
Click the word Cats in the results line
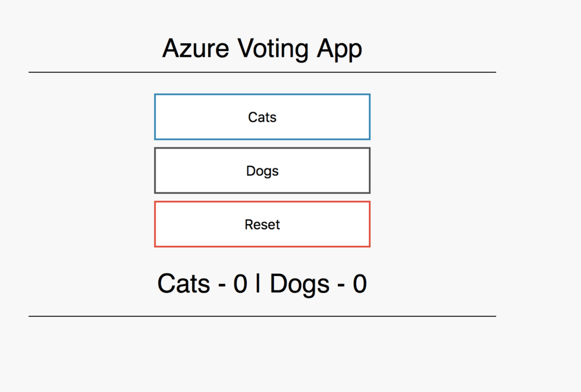tap(183, 284)
